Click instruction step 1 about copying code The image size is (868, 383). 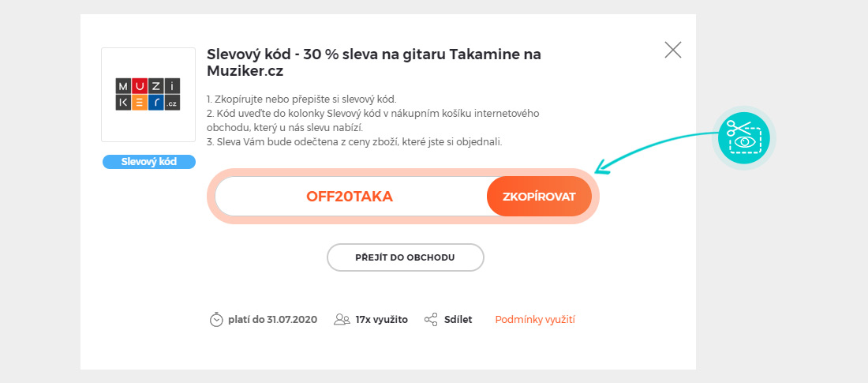click(x=301, y=100)
